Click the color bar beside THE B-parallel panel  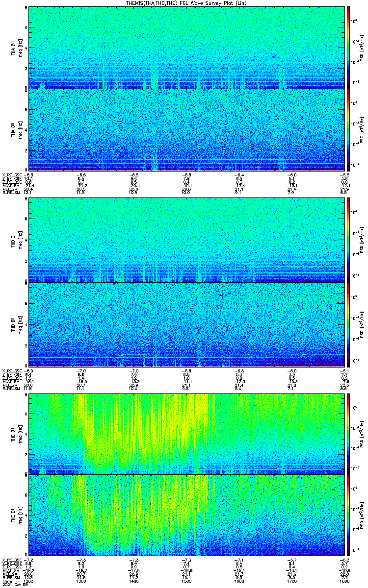pos(348,516)
